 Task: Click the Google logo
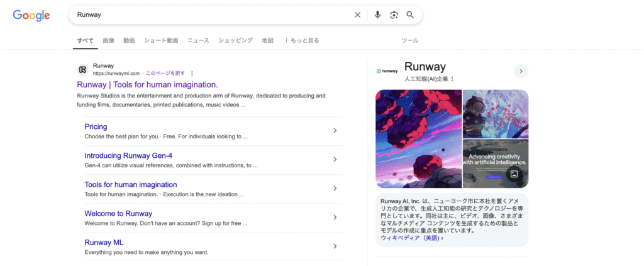(31, 15)
